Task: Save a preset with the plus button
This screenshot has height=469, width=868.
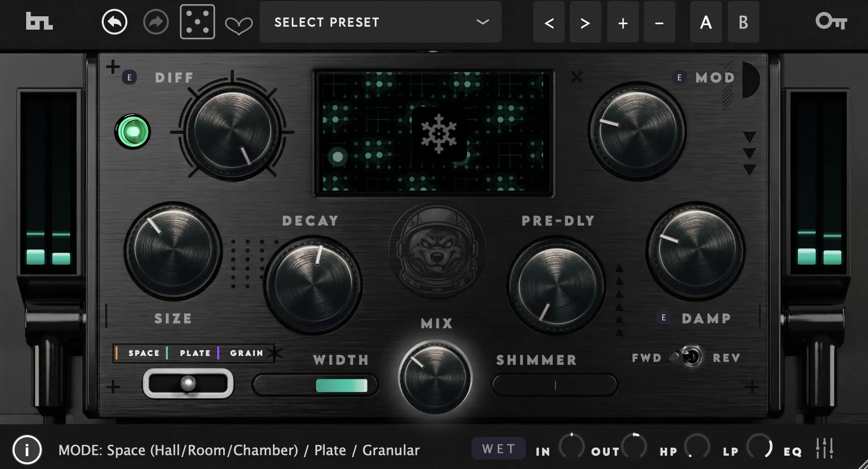Action: click(x=623, y=22)
